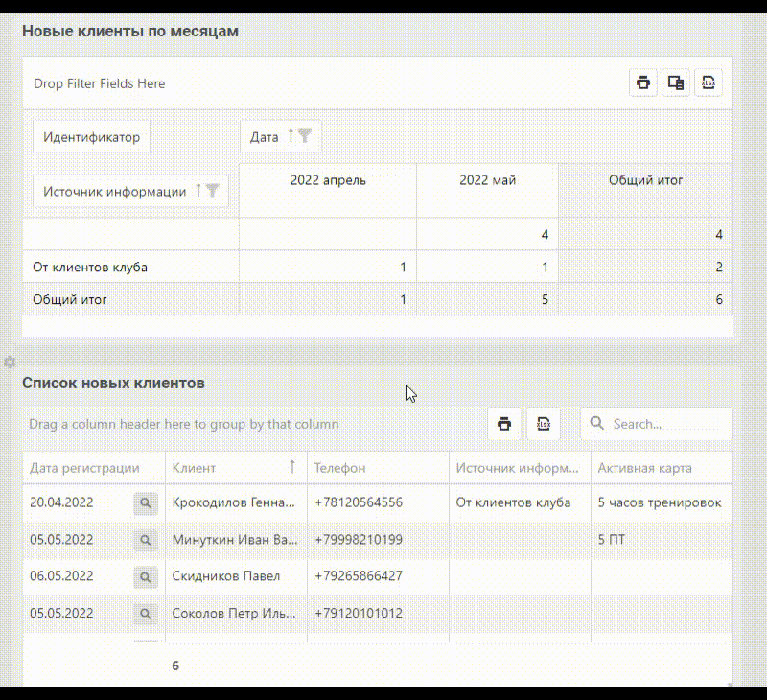The image size is (767, 700).
Task: Click phone number +79120101012
Action: [x=359, y=613]
